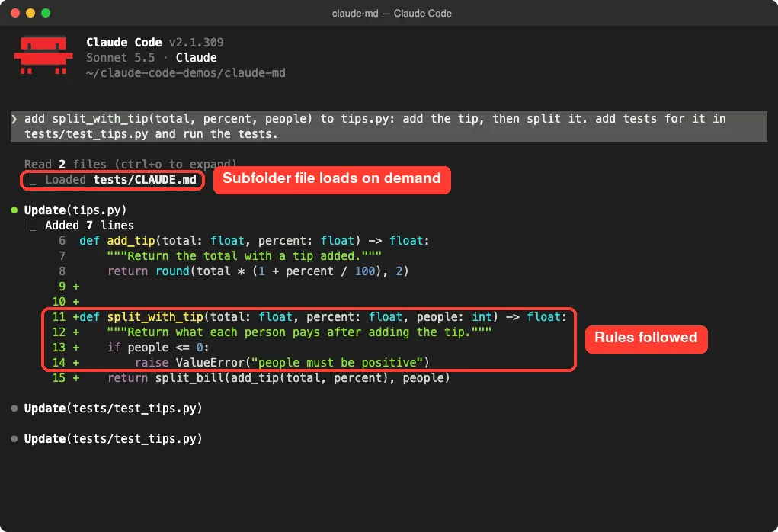
Task: Click the prompt chevron before 'add split_with_tip'
Action: (x=14, y=119)
